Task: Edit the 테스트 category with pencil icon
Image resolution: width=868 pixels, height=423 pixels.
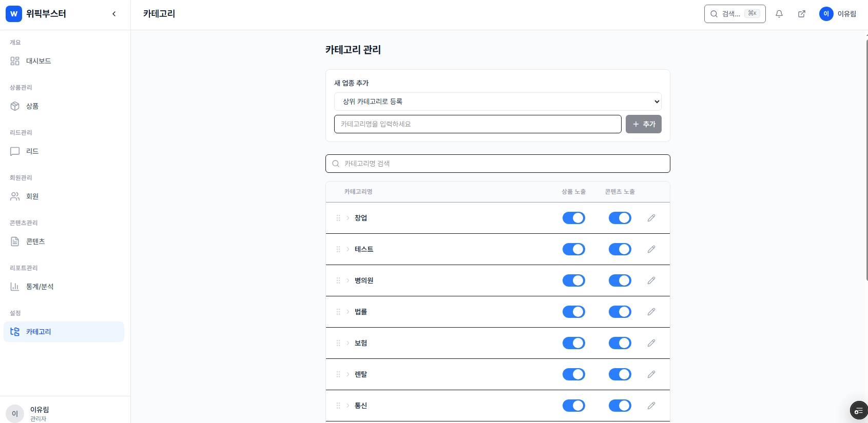Action: (651, 249)
